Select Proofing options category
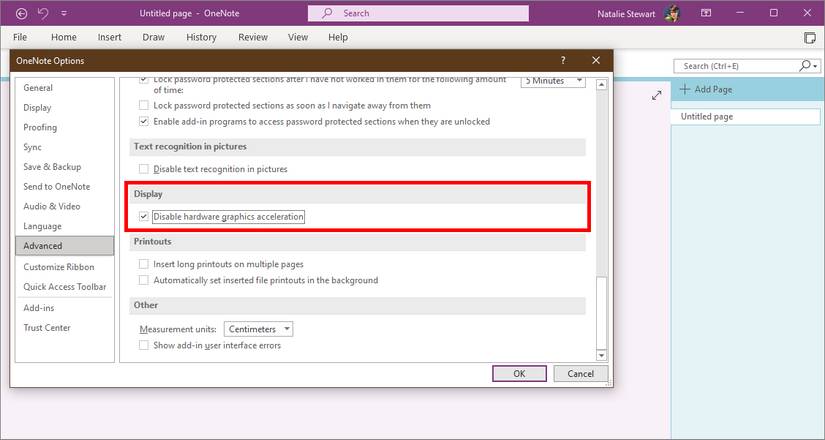 coord(64,127)
